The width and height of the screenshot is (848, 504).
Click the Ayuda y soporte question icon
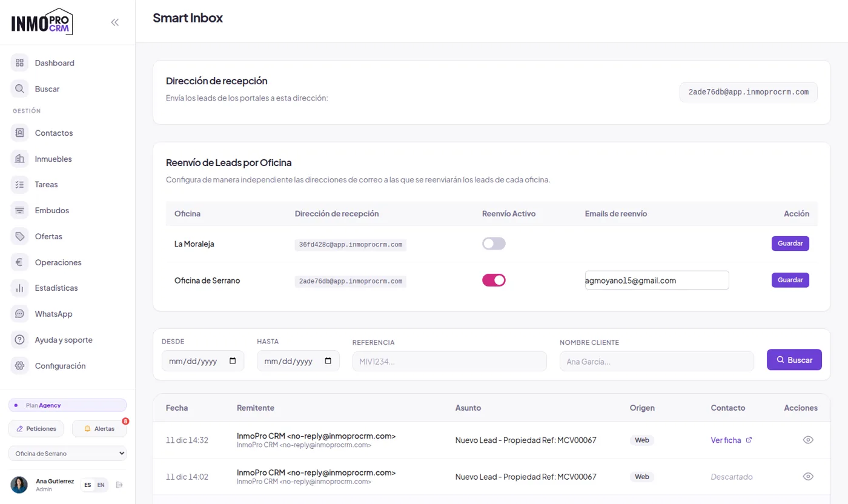[x=20, y=340]
